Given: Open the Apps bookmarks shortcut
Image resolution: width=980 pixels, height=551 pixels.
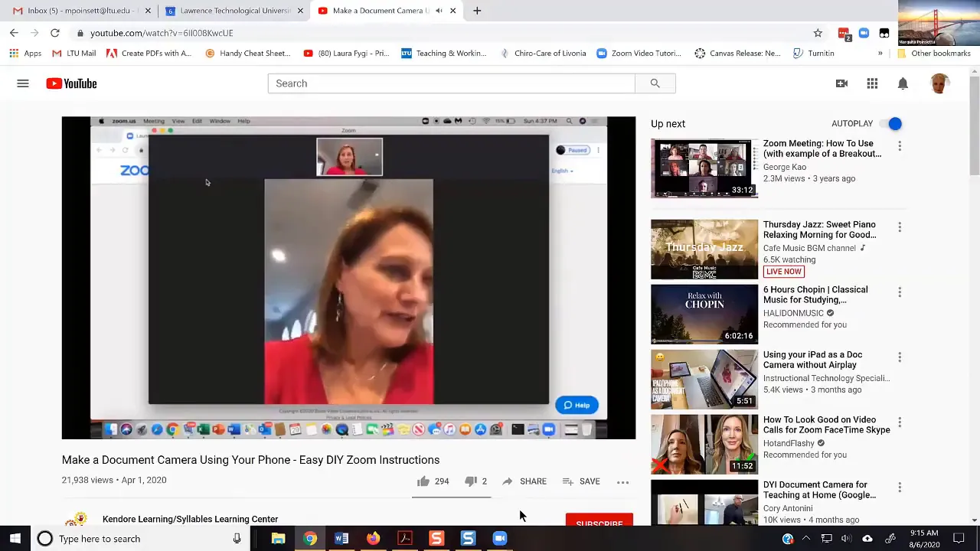Looking at the screenshot, I should click(25, 54).
